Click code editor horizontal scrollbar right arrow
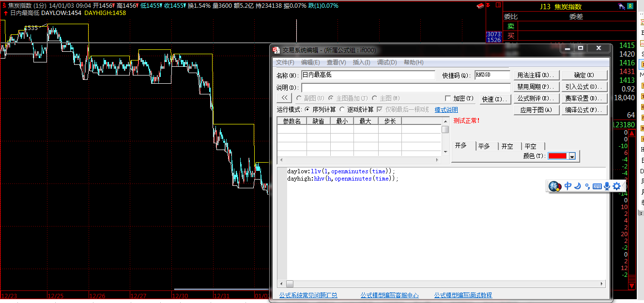The height and width of the screenshot is (303, 644). pyautogui.click(x=602, y=284)
